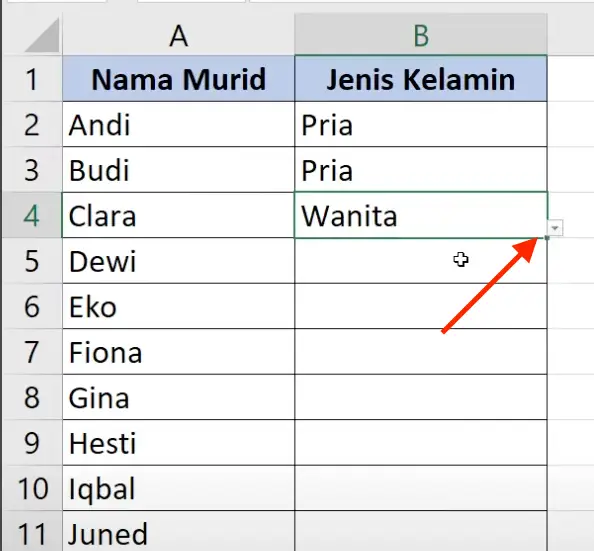Click the Jenis Kelamin header cell

(420, 78)
